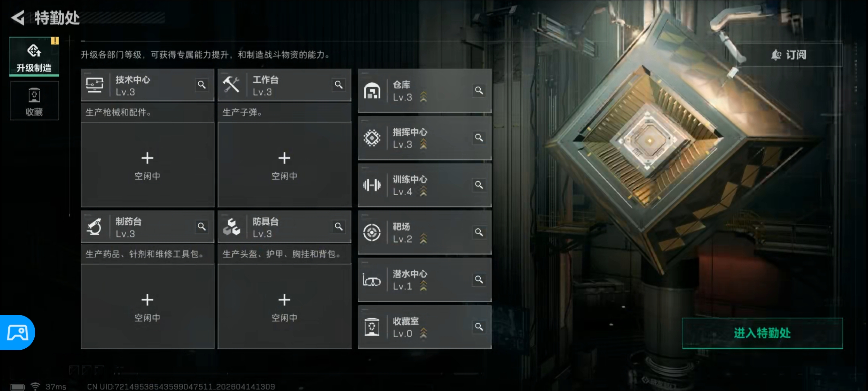Switch to the 升级制造 tab
The image size is (868, 391).
(x=34, y=56)
